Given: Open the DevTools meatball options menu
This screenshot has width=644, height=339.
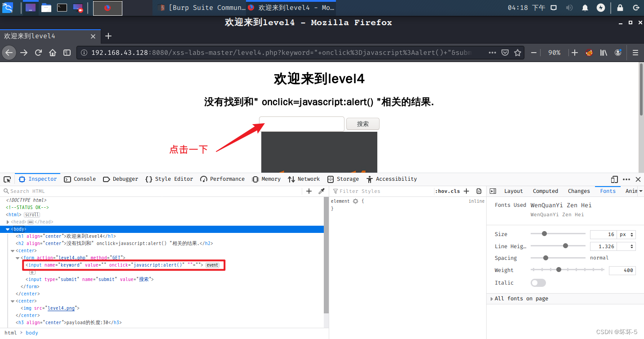Looking at the screenshot, I should tap(626, 179).
